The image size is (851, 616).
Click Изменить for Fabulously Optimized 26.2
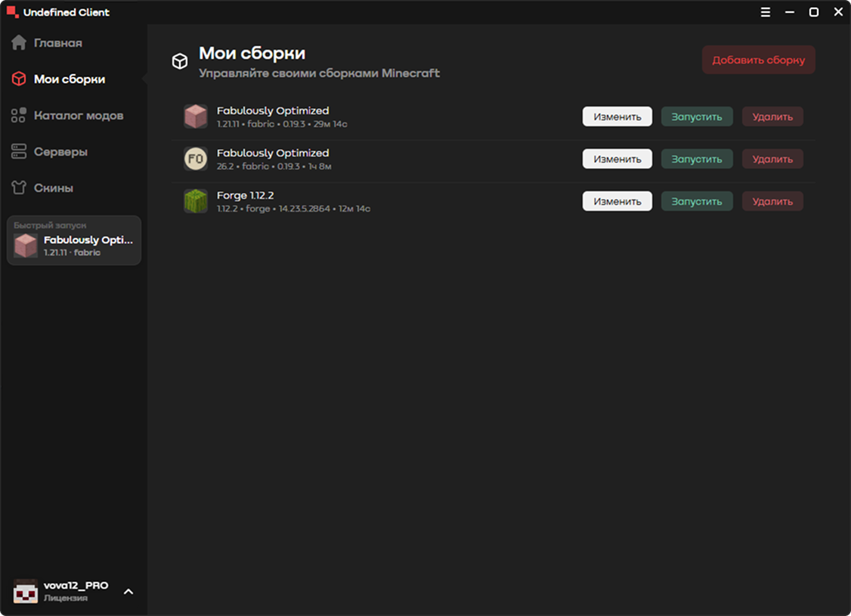617,159
